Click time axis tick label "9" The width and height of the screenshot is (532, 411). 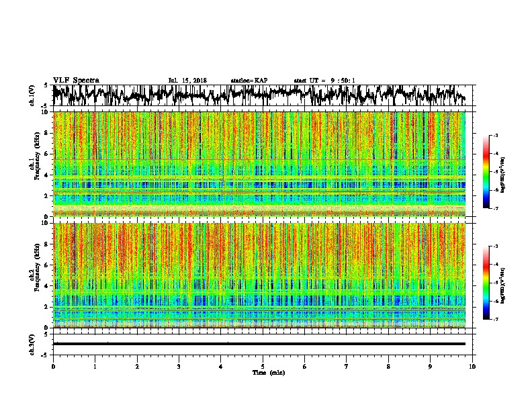430,367
